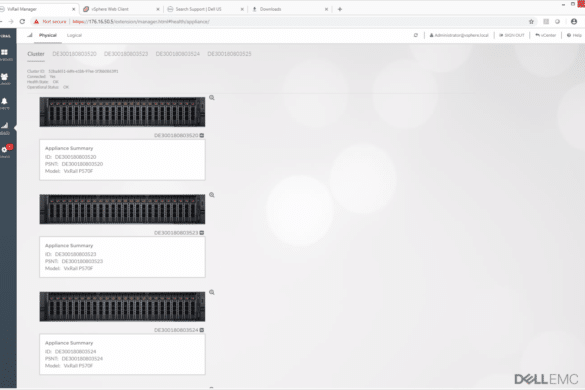This screenshot has height=390, width=585.
Task: Select the DE300180803524 appliance tab
Action: (x=178, y=54)
